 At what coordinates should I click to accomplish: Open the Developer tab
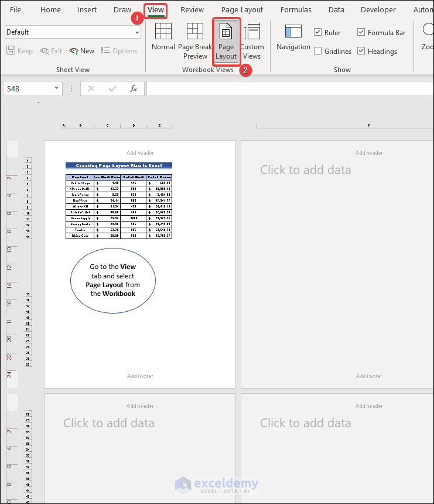[x=378, y=9]
